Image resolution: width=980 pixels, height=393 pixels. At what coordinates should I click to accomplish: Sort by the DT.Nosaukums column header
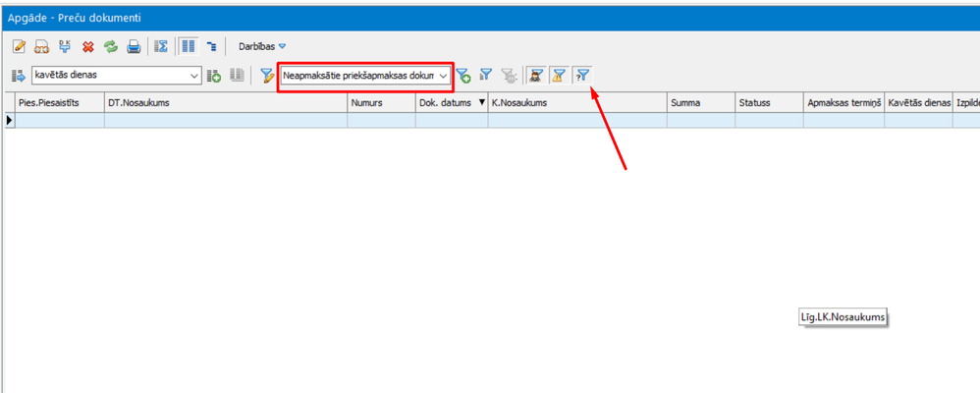(x=226, y=102)
